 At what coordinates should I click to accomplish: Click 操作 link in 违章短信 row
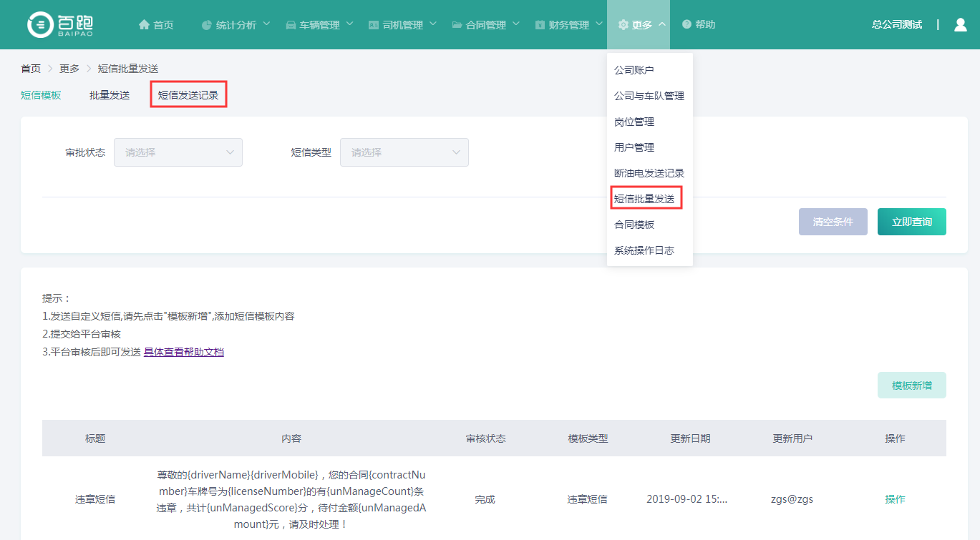click(895, 499)
